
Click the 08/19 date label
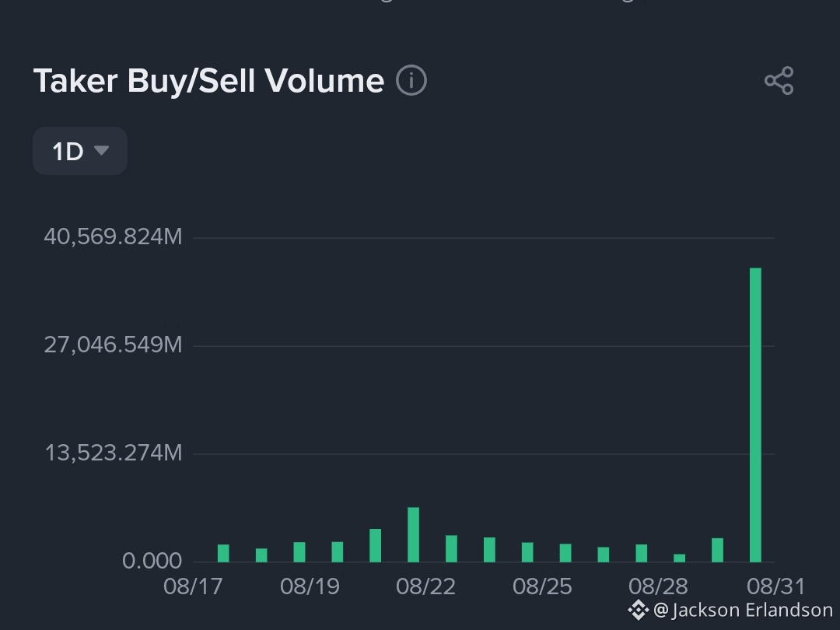click(310, 586)
